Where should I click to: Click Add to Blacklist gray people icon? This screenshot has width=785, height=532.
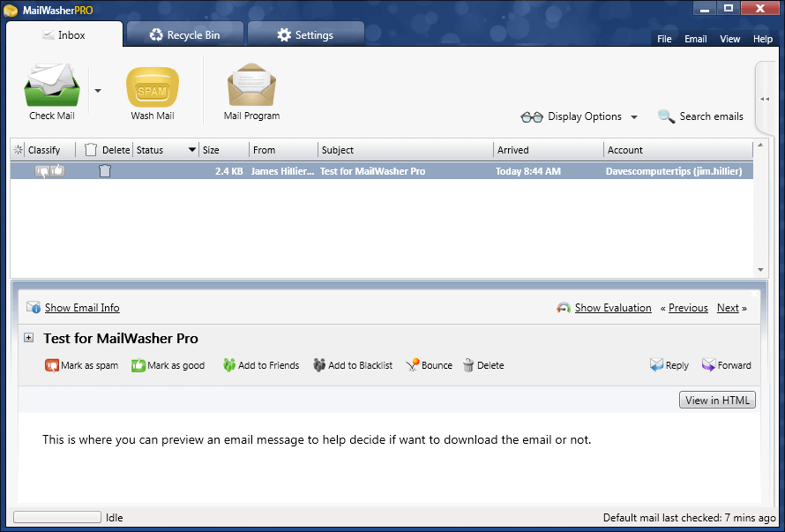pos(319,365)
